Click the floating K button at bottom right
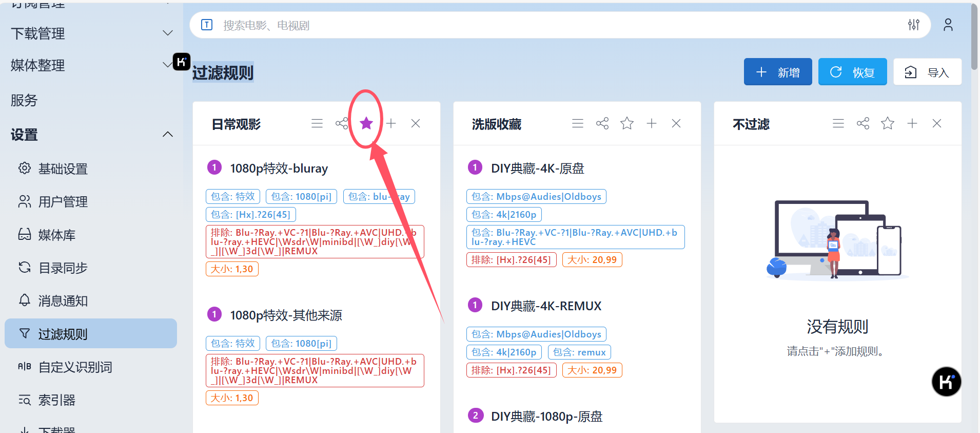This screenshot has height=433, width=980. [946, 382]
